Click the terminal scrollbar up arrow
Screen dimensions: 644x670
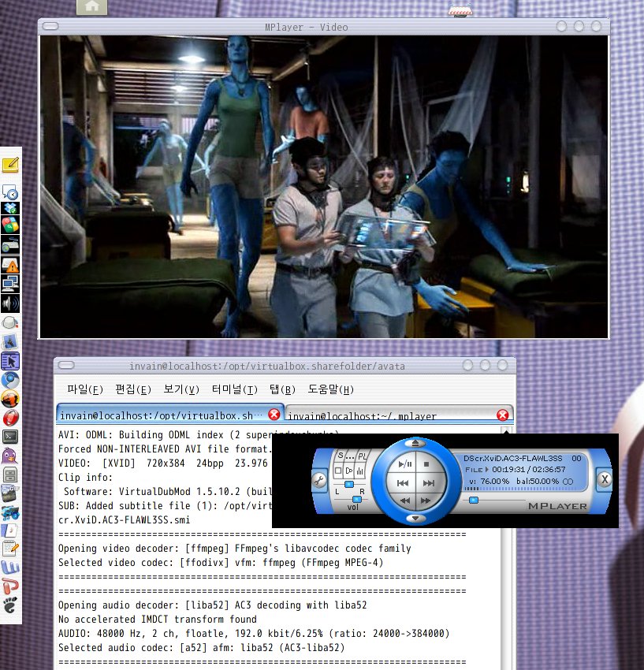507,430
